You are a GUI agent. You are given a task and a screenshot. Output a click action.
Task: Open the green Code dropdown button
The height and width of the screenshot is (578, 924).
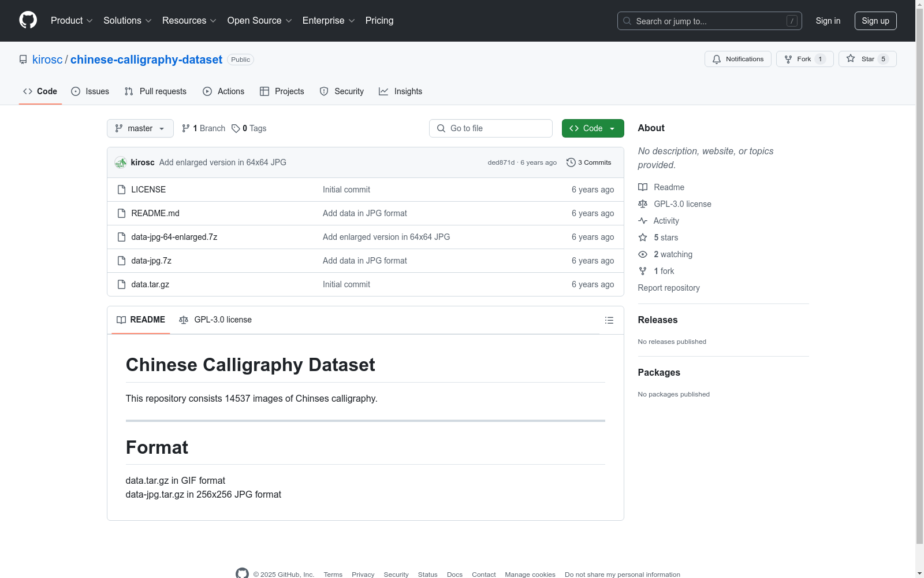(x=593, y=128)
